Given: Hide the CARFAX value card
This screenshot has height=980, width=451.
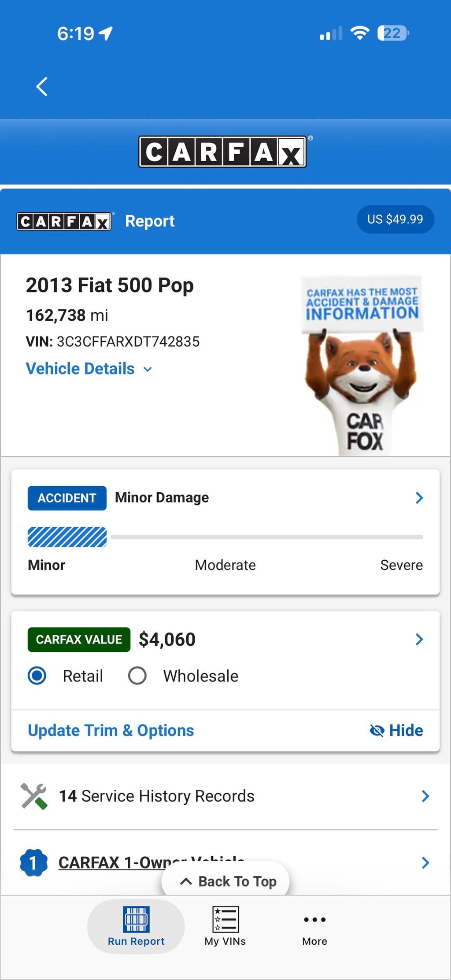Looking at the screenshot, I should tap(396, 730).
